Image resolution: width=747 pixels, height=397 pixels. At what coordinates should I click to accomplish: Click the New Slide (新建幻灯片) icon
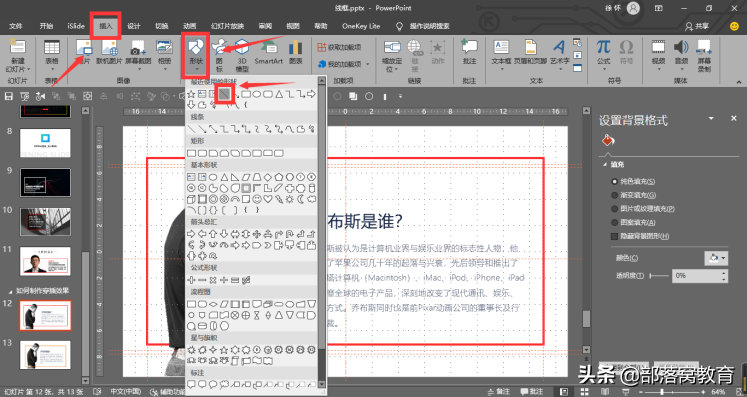tap(18, 48)
